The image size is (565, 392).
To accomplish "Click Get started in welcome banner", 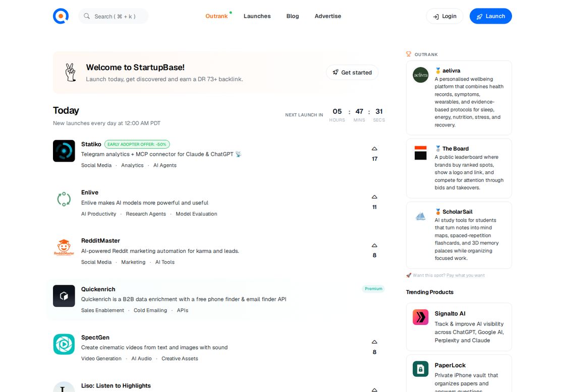I will tap(352, 73).
